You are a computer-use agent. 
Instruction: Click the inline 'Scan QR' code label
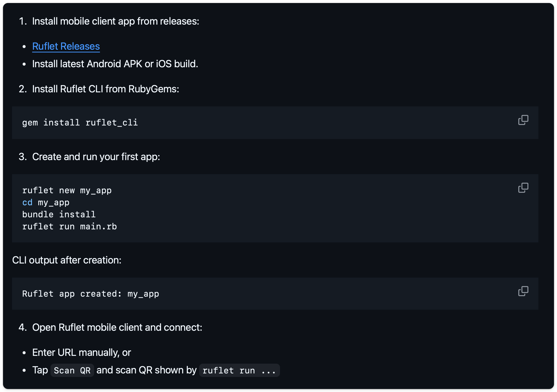[x=72, y=370]
